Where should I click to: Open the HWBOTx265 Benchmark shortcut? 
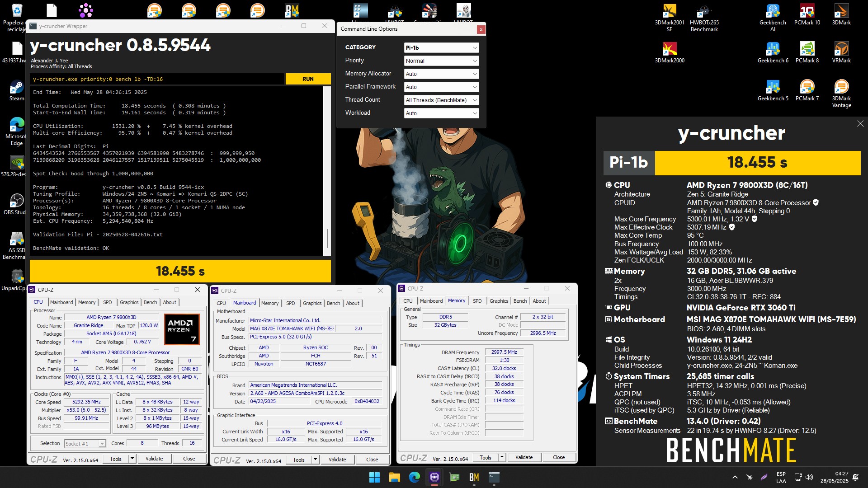[x=704, y=18]
